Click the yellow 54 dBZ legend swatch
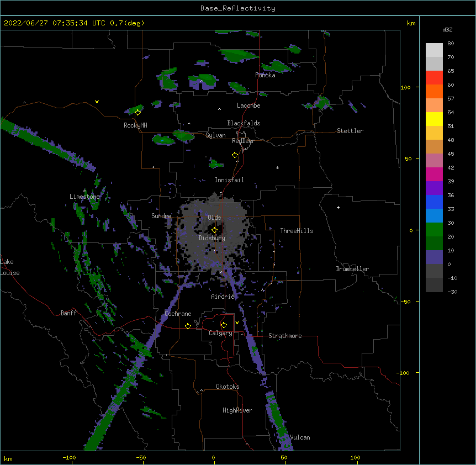This screenshot has width=476, height=465. (x=434, y=119)
